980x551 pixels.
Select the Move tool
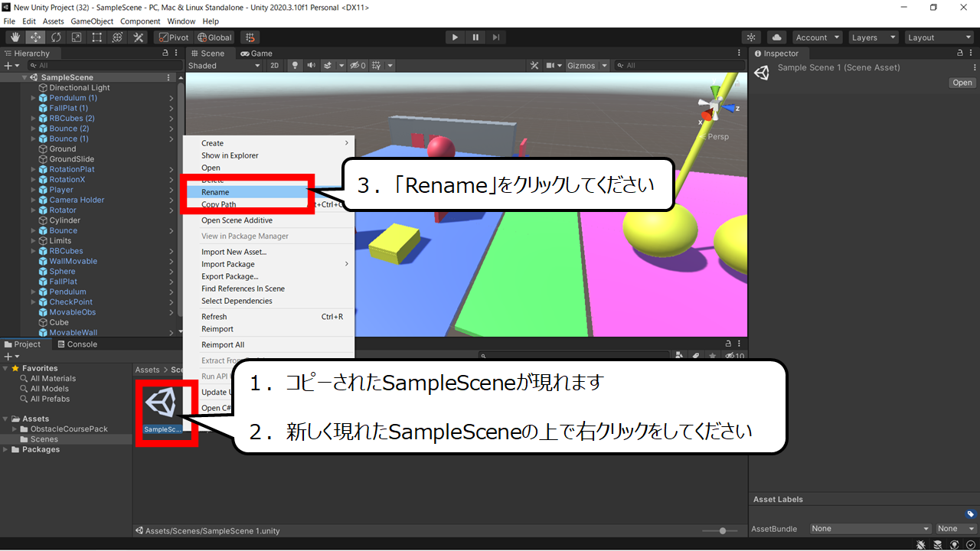click(x=35, y=37)
